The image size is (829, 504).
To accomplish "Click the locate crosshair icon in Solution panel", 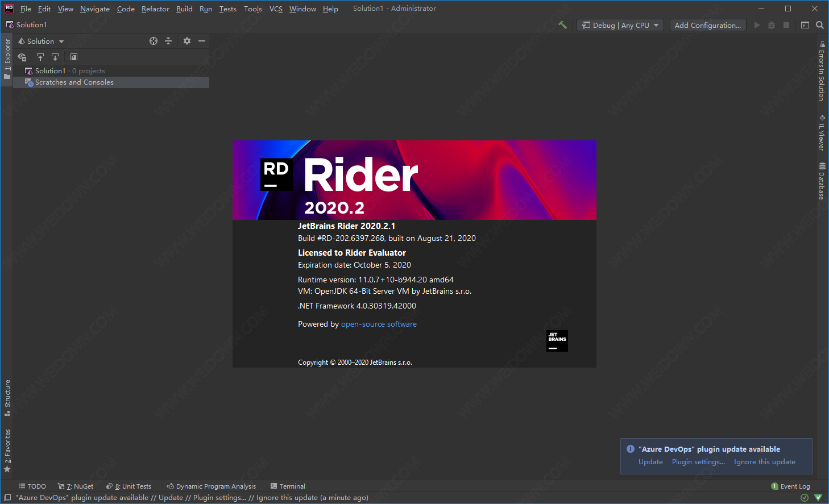I will 154,41.
